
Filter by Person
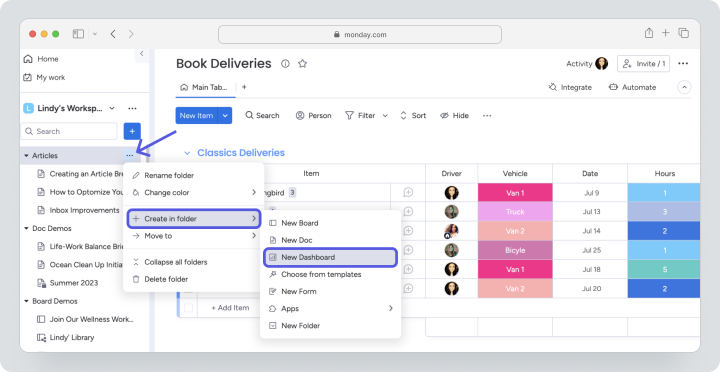[x=313, y=116]
